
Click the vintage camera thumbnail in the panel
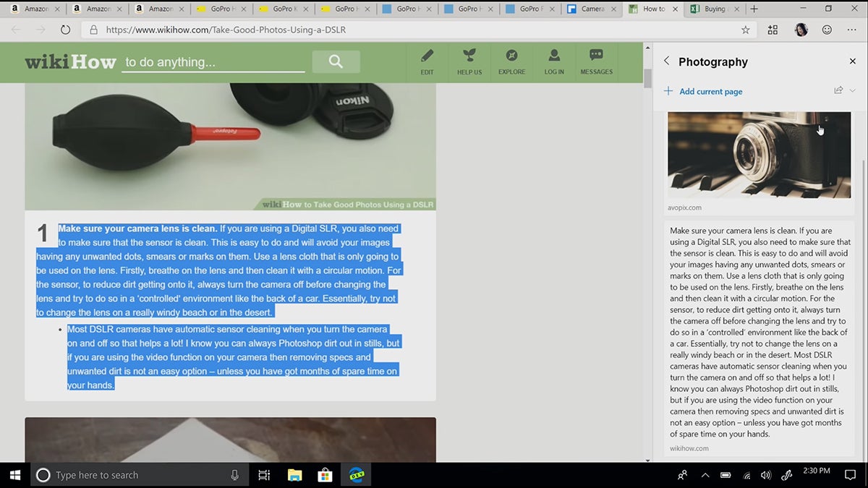(759, 155)
